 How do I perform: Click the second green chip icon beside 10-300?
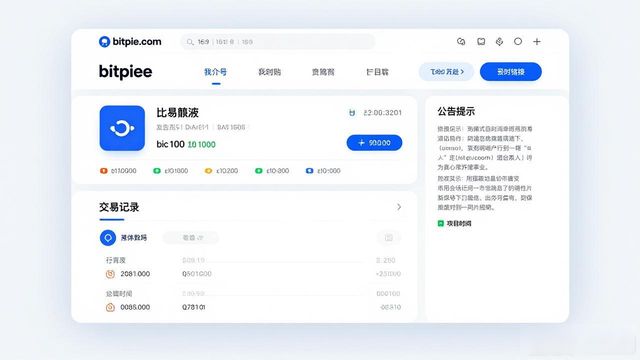pos(258,171)
